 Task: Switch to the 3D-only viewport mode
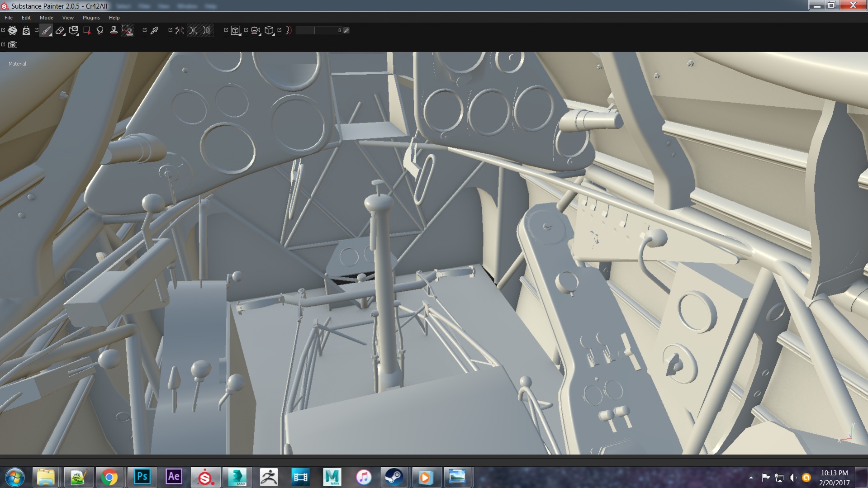pos(236,30)
